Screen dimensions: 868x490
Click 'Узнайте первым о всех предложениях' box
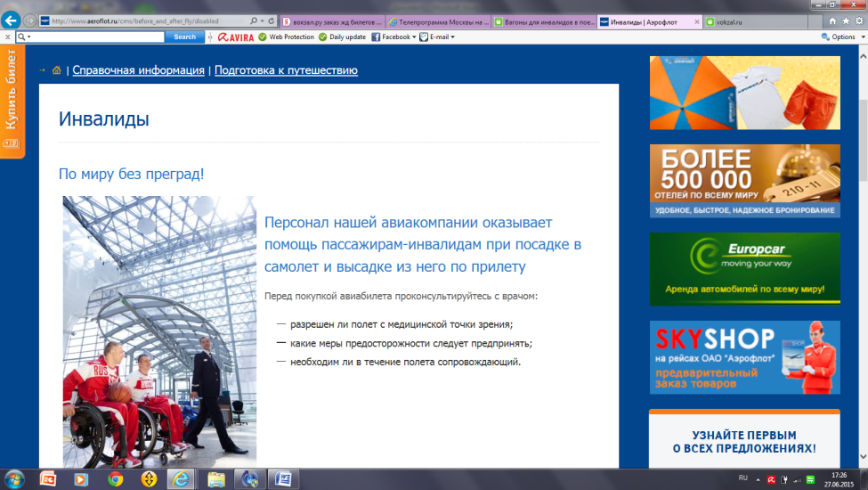[x=744, y=439]
